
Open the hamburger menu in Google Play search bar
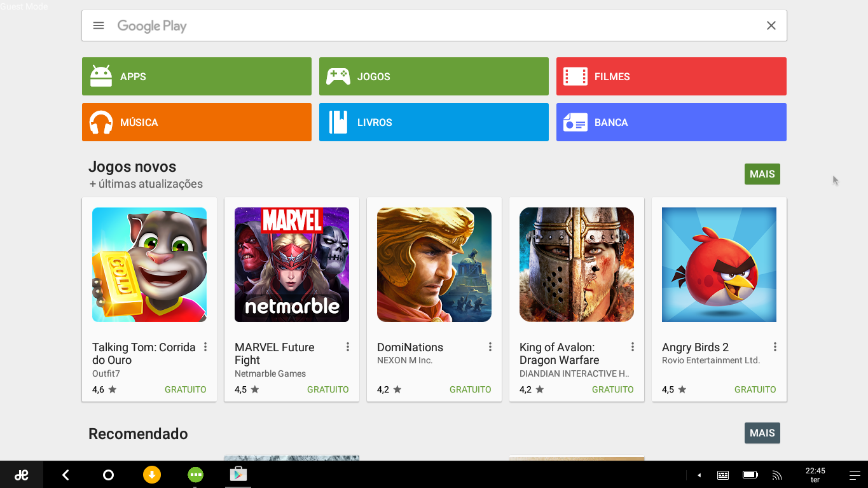[99, 25]
